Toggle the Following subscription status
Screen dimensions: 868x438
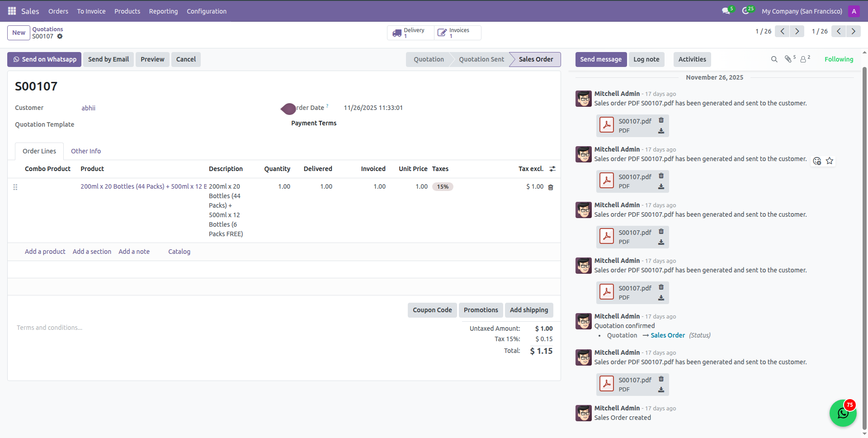[x=839, y=59]
